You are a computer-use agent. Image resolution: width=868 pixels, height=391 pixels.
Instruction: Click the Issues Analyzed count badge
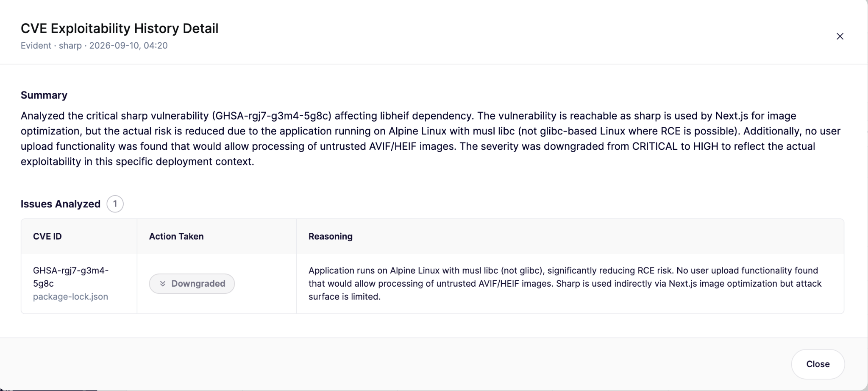pyautogui.click(x=115, y=204)
